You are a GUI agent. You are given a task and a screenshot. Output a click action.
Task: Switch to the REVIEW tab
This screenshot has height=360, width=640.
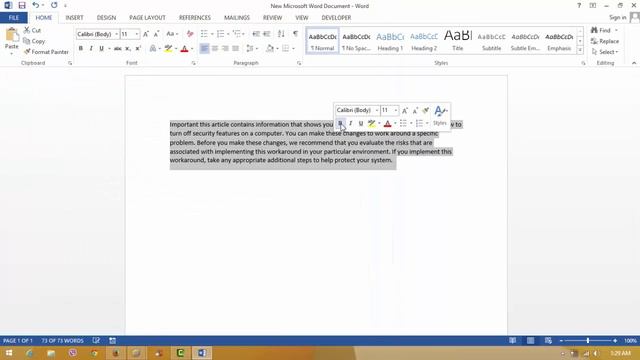pos(272,18)
